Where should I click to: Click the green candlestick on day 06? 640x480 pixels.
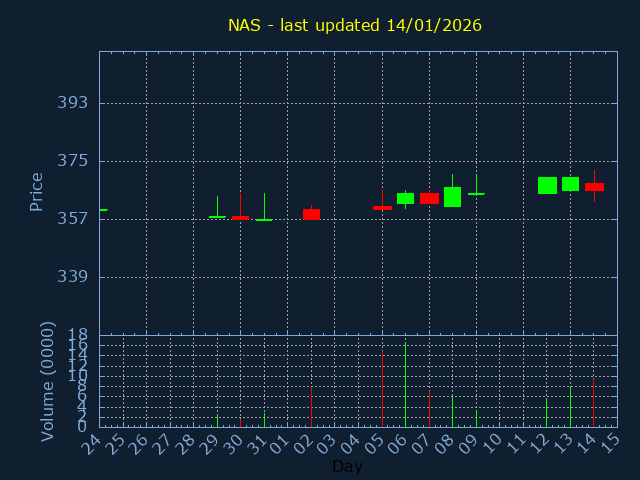click(405, 198)
